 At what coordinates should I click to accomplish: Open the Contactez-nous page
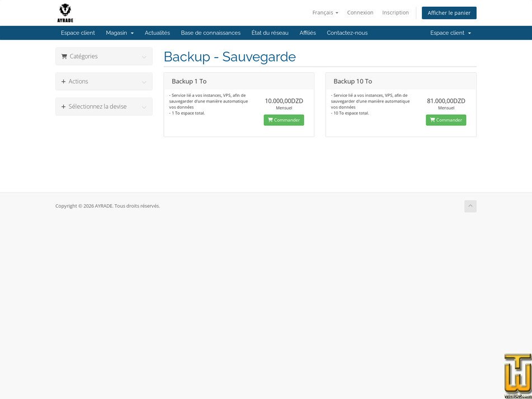click(x=347, y=33)
